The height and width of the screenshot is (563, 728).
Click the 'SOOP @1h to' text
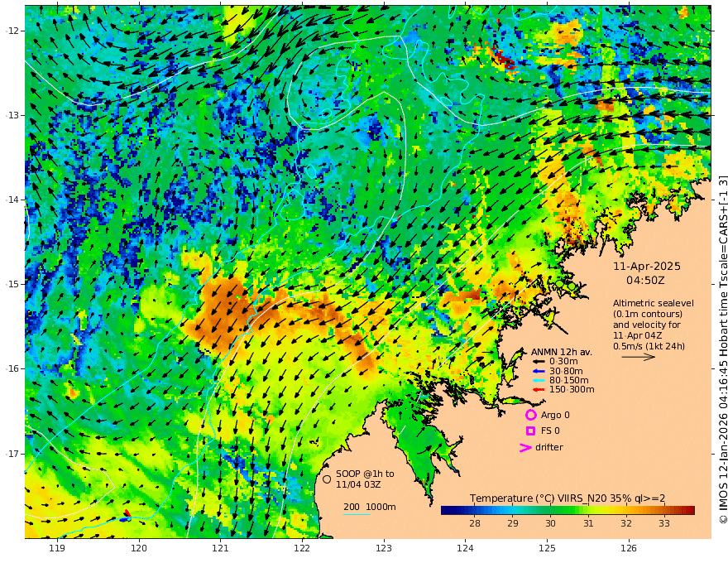[x=365, y=474]
